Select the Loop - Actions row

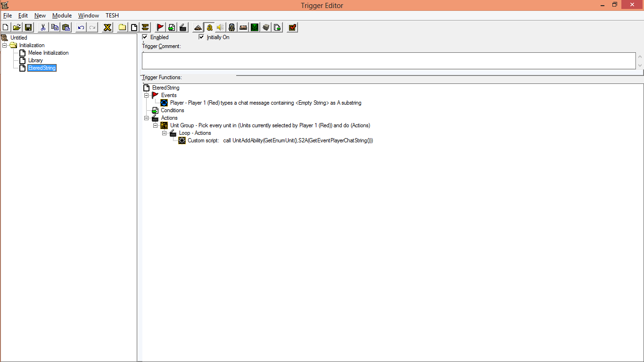click(195, 133)
